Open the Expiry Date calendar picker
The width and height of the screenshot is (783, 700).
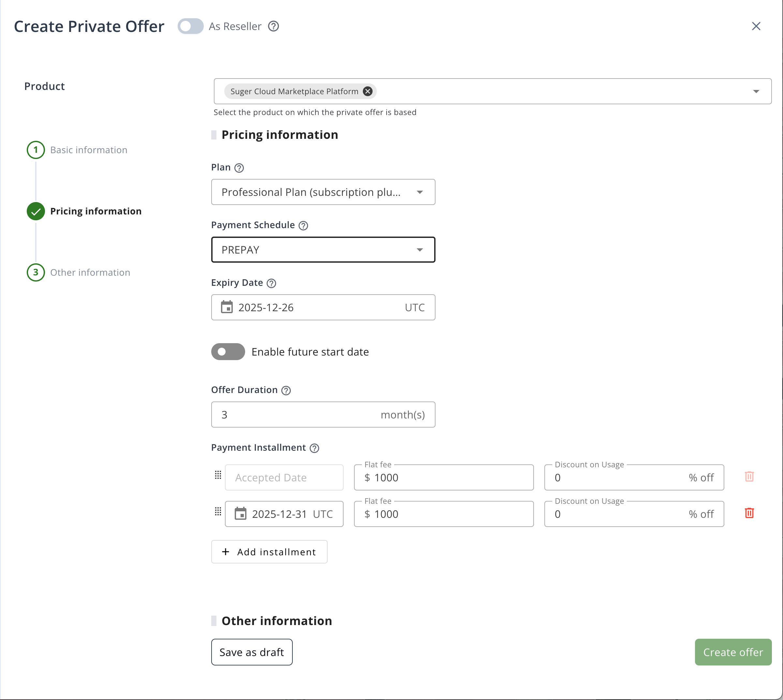[x=227, y=307]
